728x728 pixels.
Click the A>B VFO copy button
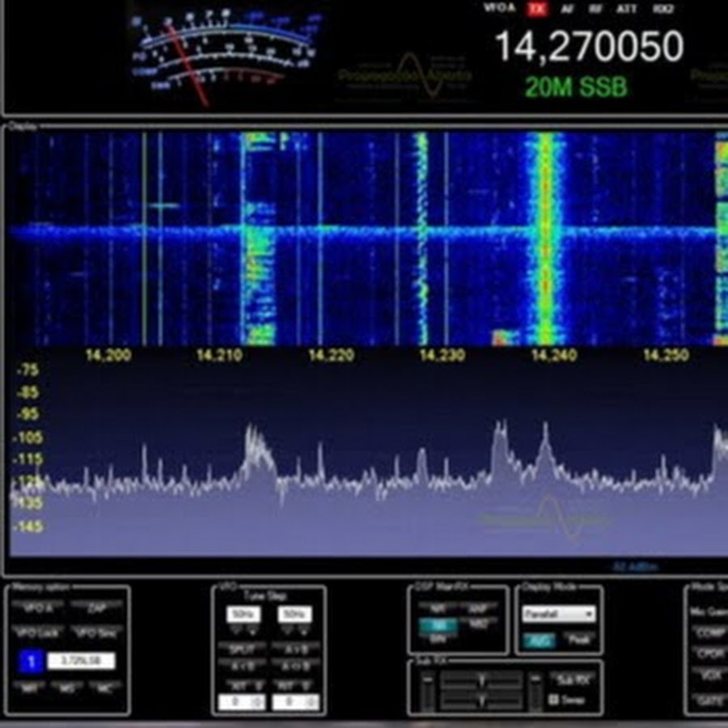click(295, 648)
